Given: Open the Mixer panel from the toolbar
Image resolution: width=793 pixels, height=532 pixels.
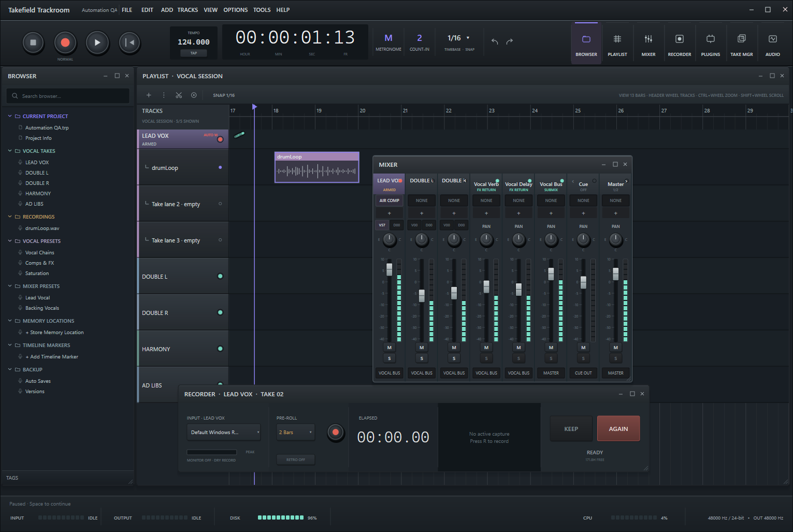Looking at the screenshot, I should click(x=648, y=44).
